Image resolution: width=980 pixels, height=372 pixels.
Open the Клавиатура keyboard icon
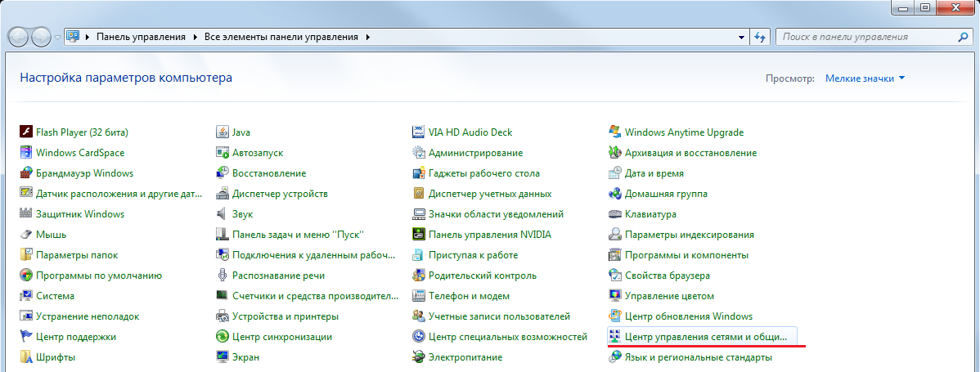pyautogui.click(x=614, y=214)
